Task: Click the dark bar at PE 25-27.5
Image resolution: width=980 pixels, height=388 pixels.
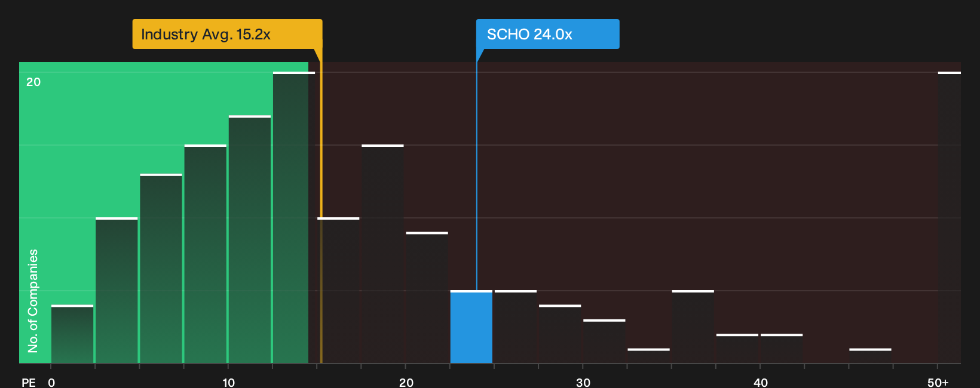Action: [516, 327]
